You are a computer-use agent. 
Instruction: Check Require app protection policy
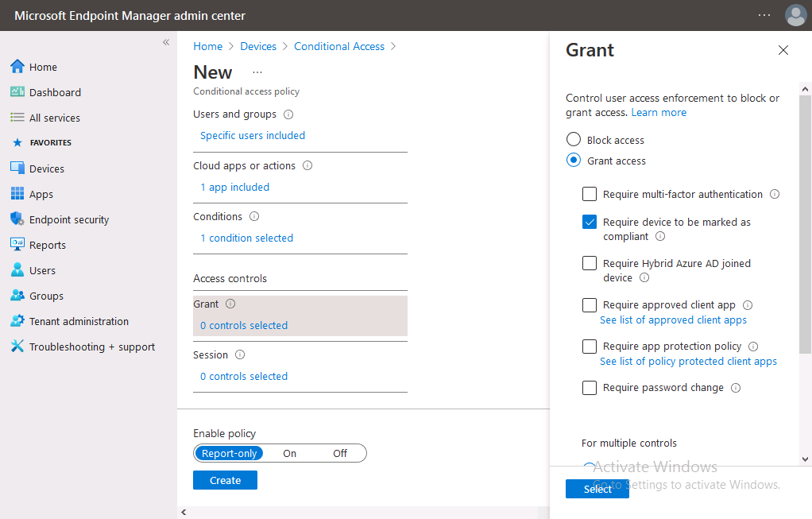click(x=590, y=346)
